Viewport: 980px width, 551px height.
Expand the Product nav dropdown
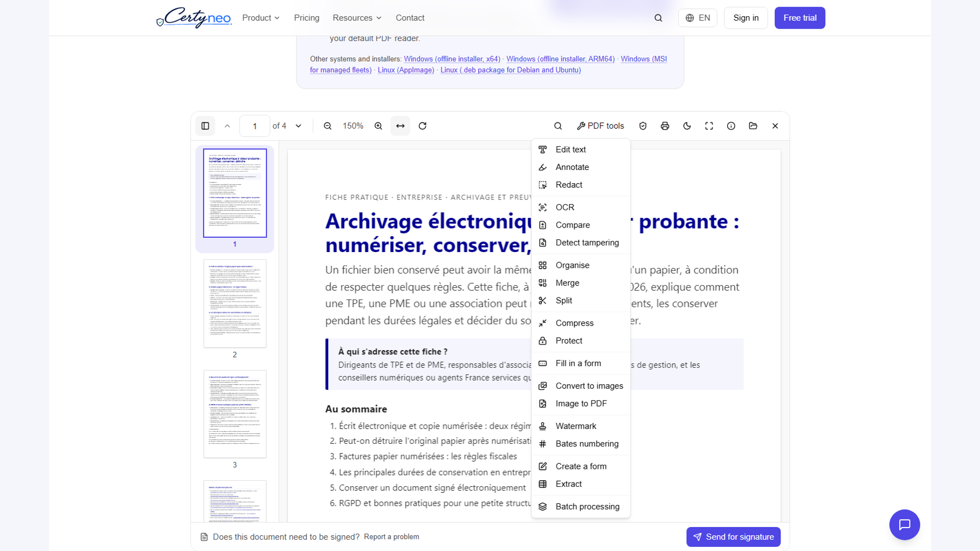click(x=261, y=18)
